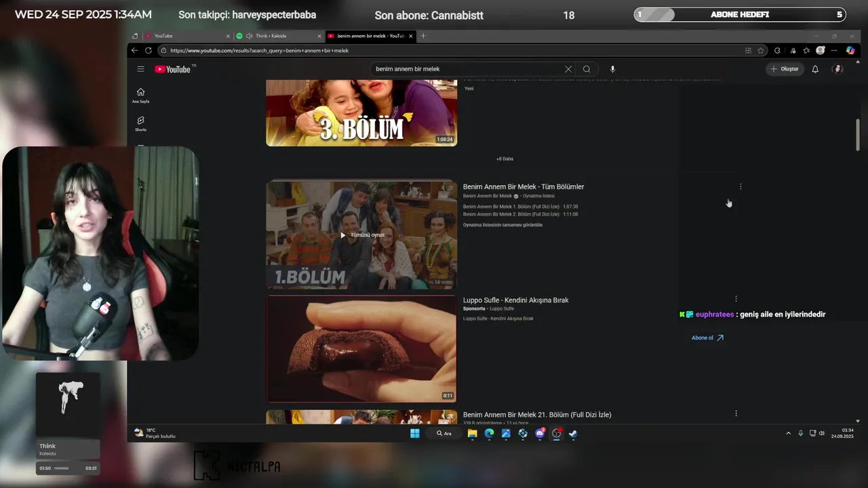Open the Windows taskbar search Ara

tap(445, 434)
